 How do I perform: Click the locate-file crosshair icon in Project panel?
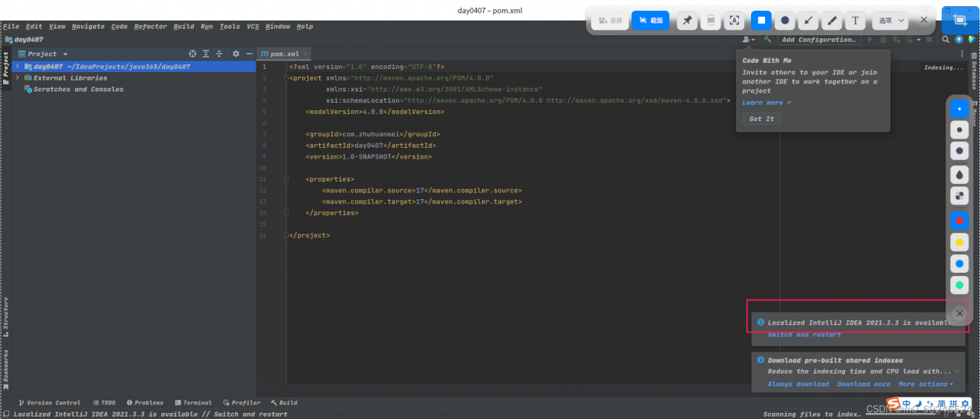pos(193,54)
